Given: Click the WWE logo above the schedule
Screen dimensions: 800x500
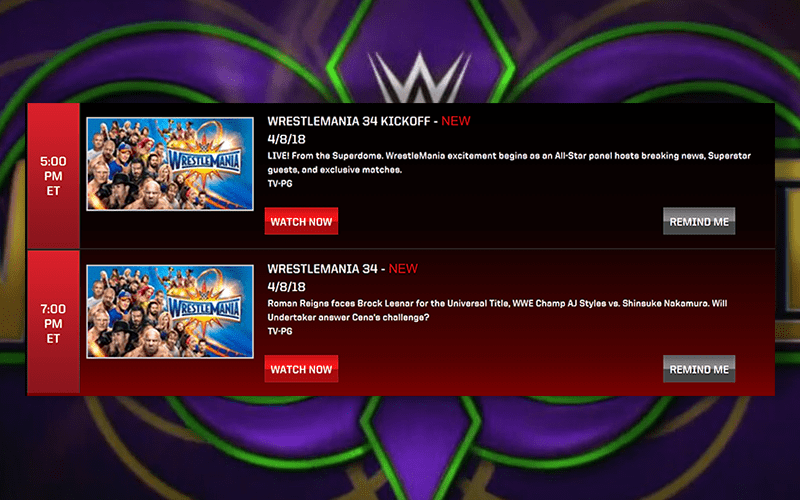Looking at the screenshot, I should point(419,77).
